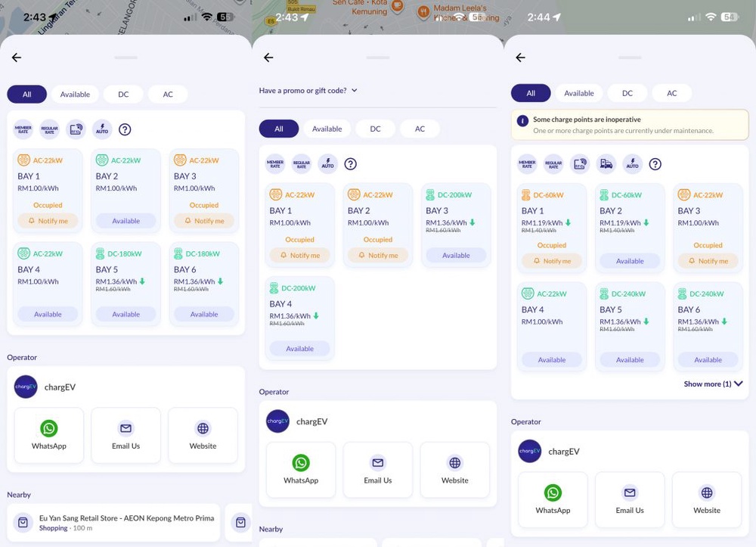Open WhatsApp contact on the right screen

coord(553,500)
